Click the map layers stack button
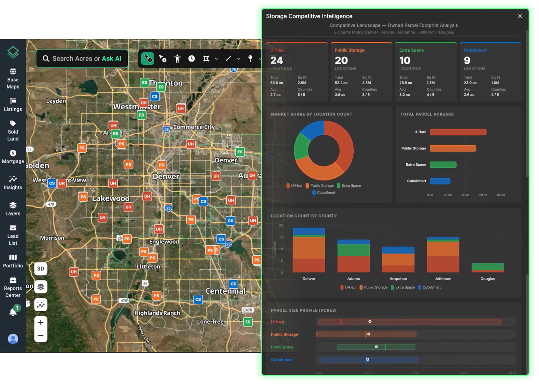Viewport: 539px width, 392px height. click(41, 287)
